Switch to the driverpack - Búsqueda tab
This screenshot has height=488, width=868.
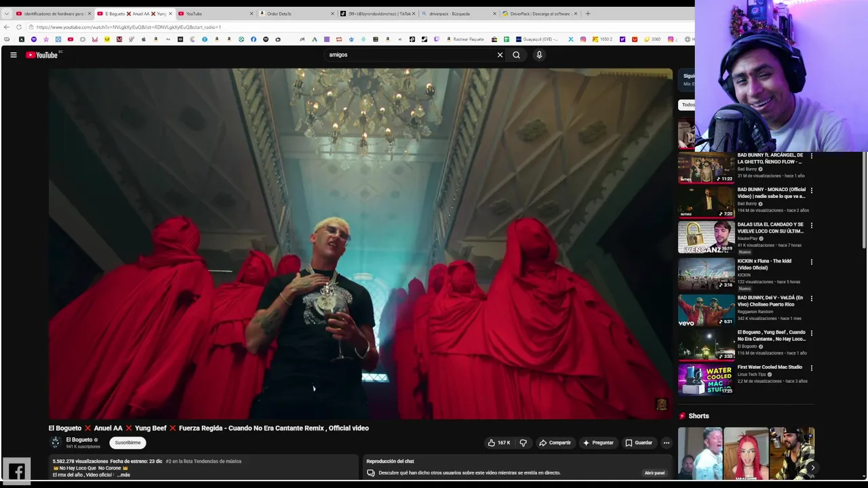tap(458, 14)
